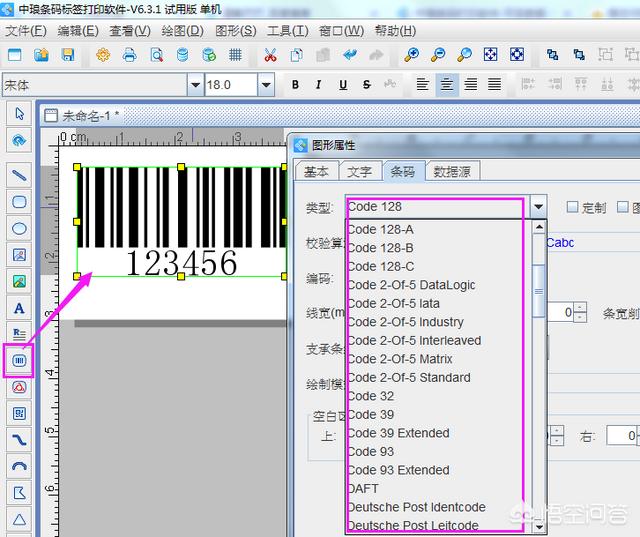This screenshot has height=537, width=640.
Task: Open the 编辑(E) menu
Action: (x=78, y=31)
